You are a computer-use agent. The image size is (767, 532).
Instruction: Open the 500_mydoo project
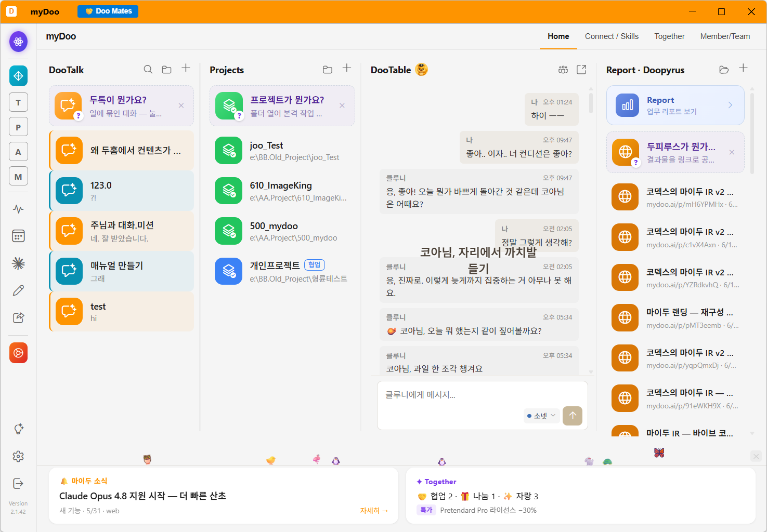click(282, 231)
